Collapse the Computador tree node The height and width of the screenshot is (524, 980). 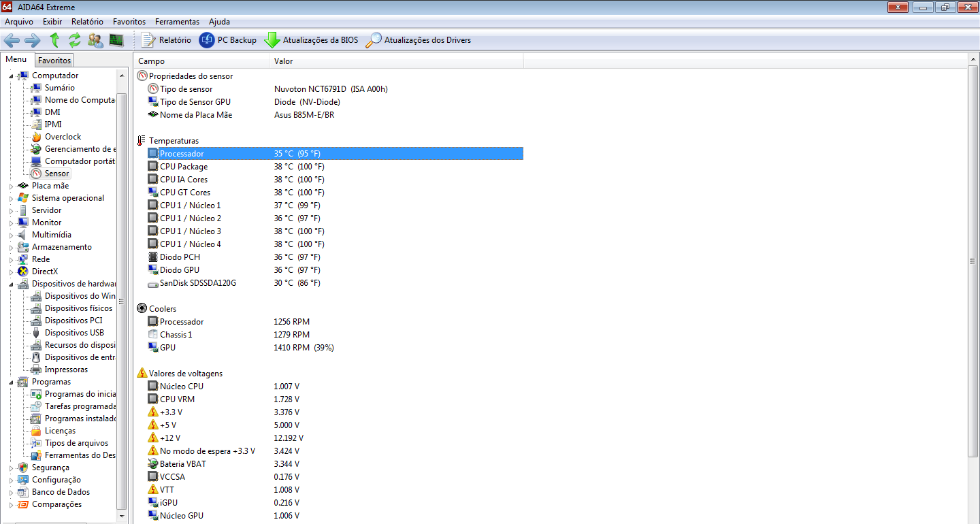pyautogui.click(x=11, y=76)
